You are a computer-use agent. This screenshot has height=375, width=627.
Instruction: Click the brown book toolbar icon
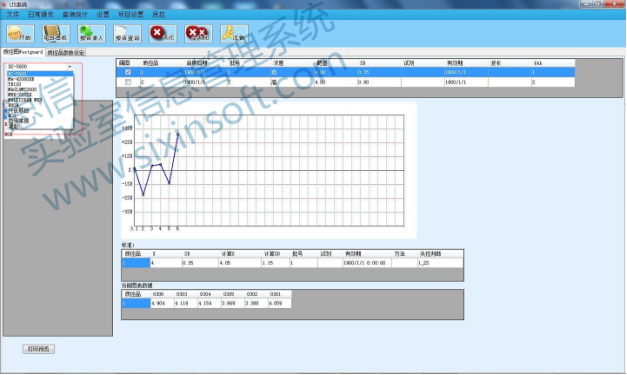pyautogui.click(x=56, y=34)
